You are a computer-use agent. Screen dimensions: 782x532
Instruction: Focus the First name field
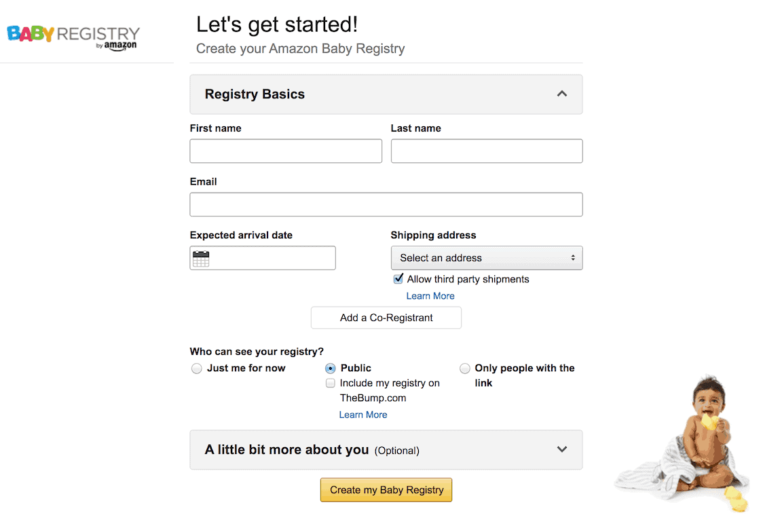[x=286, y=151]
